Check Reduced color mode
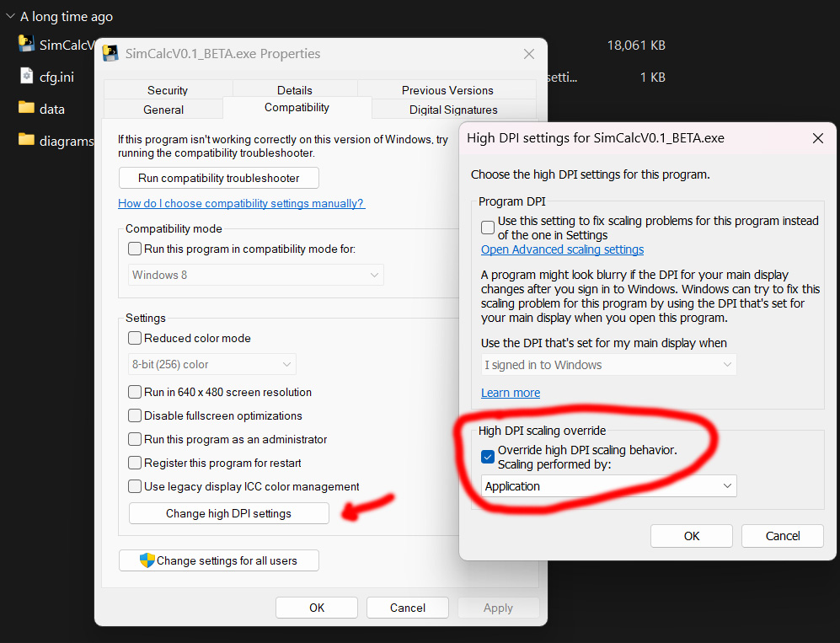 (x=135, y=338)
